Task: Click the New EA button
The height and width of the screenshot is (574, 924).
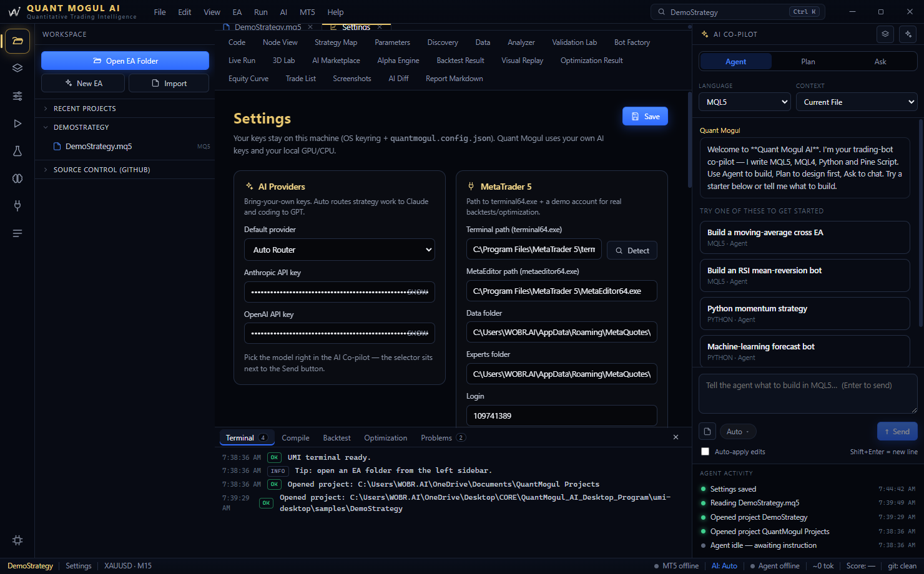Action: click(83, 83)
